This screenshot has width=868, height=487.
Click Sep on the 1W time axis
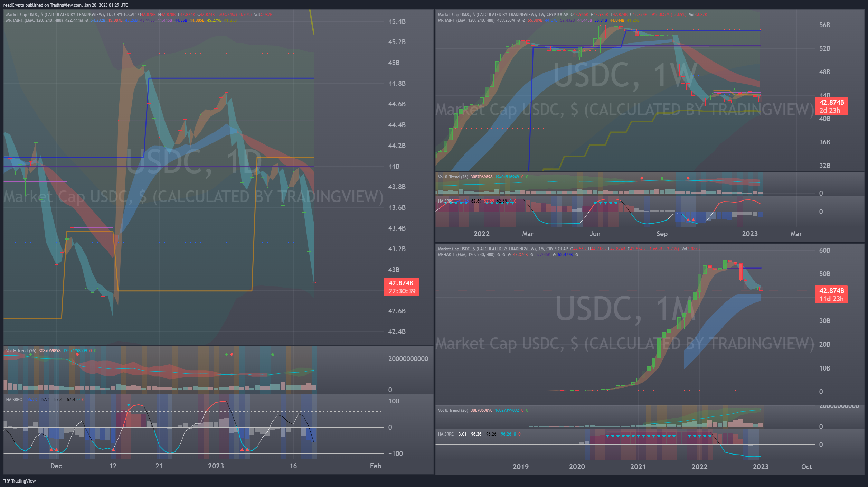click(662, 234)
